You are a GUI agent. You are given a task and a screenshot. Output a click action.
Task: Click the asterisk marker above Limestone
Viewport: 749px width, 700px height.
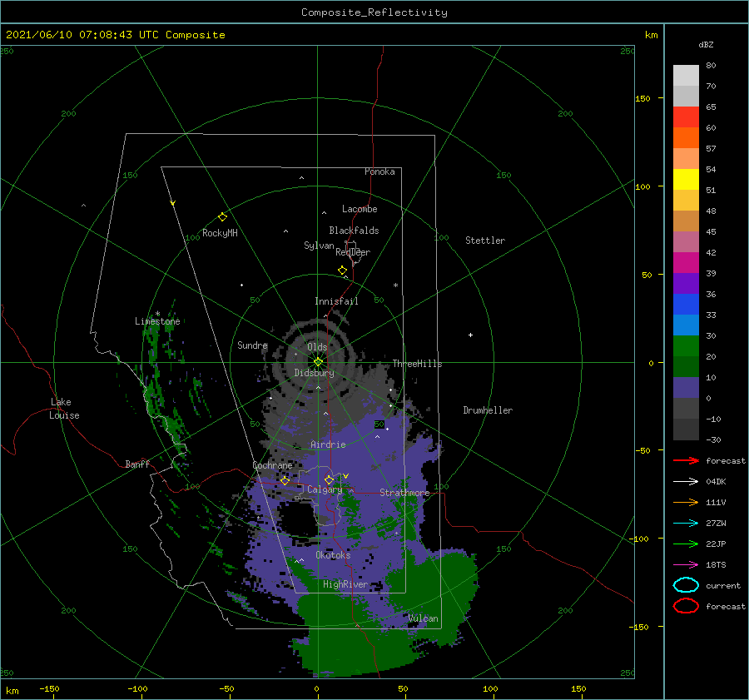click(157, 314)
